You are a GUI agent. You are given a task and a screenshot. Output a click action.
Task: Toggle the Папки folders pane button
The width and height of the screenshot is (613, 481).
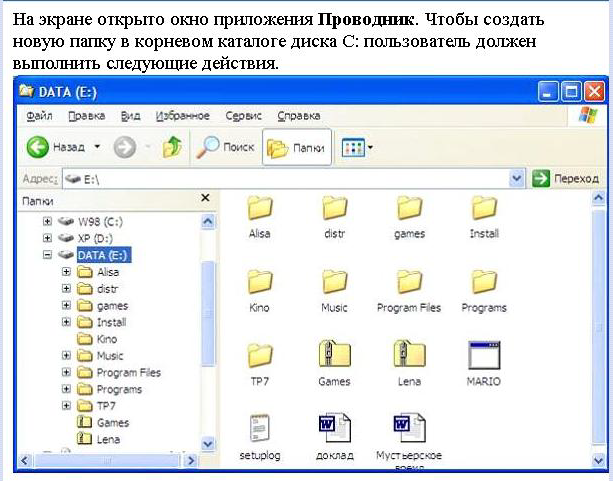(x=296, y=148)
